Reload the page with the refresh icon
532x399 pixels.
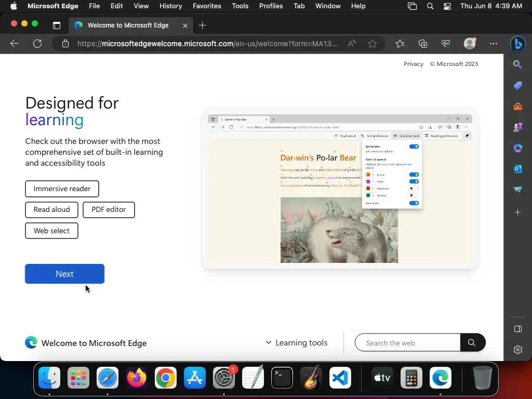click(x=37, y=44)
